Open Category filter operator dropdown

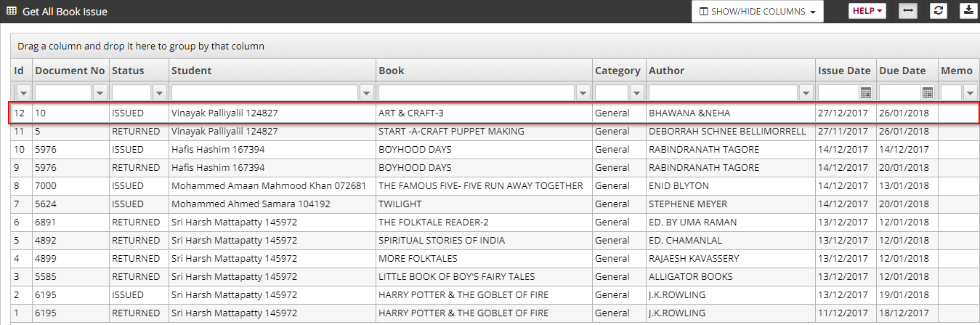pyautogui.click(x=637, y=93)
